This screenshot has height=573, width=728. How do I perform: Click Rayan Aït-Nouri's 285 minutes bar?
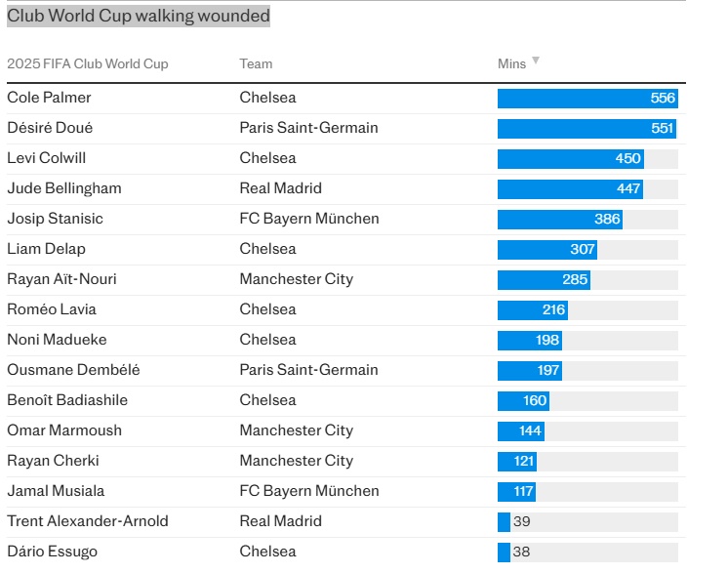(544, 279)
